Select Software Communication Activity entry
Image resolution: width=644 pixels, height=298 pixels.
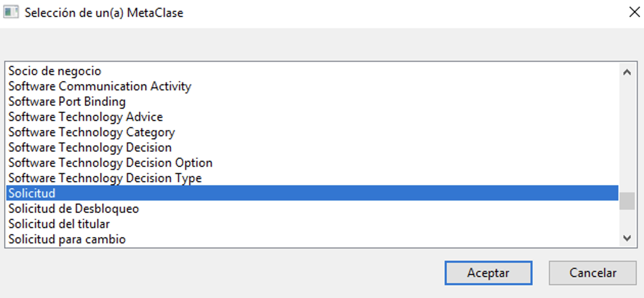click(312, 86)
